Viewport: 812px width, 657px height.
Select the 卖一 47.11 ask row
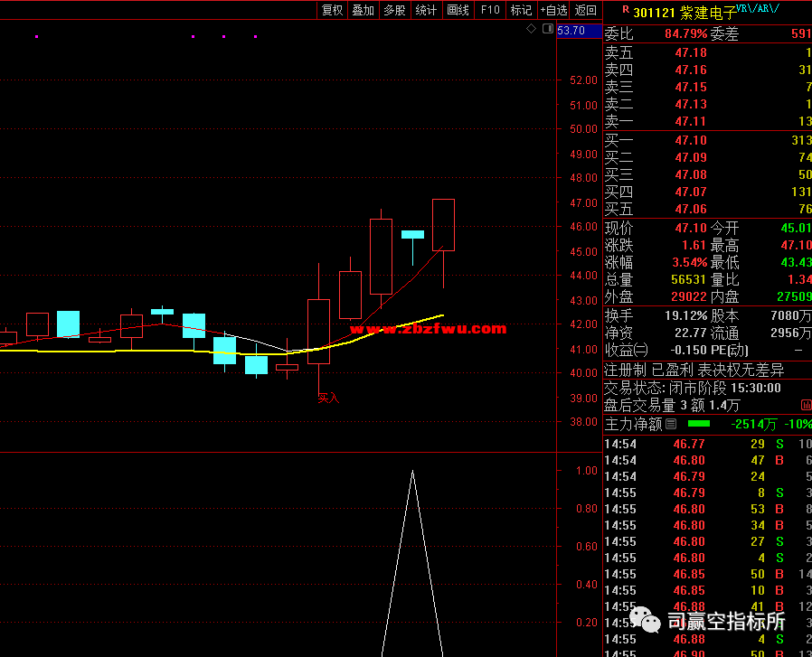click(707, 122)
